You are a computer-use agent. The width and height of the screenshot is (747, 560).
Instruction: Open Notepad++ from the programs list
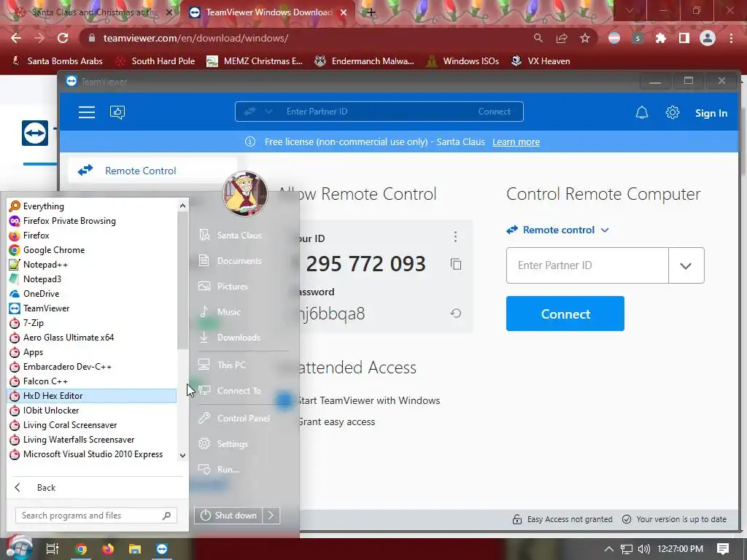(x=92, y=265)
